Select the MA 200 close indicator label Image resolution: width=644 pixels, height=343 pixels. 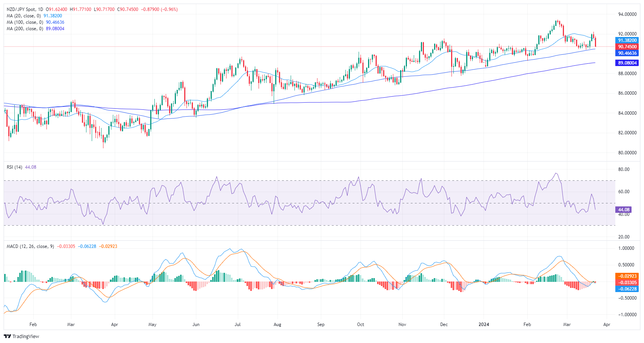tap(25, 29)
